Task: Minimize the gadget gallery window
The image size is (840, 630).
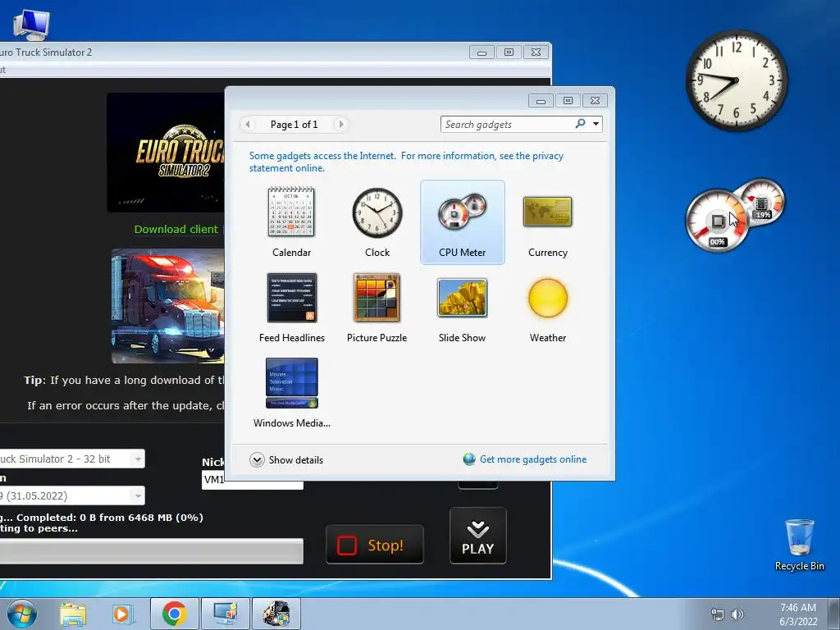Action: pos(541,101)
